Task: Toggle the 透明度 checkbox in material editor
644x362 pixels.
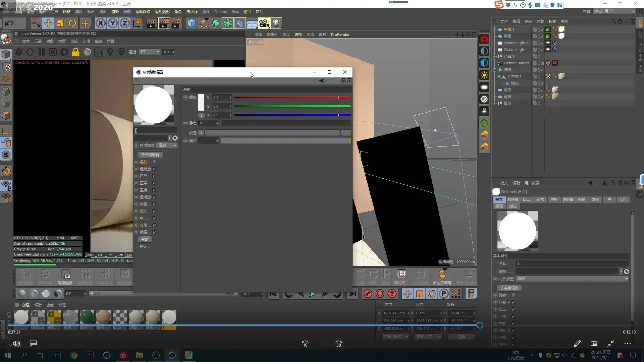Action: click(x=154, y=197)
